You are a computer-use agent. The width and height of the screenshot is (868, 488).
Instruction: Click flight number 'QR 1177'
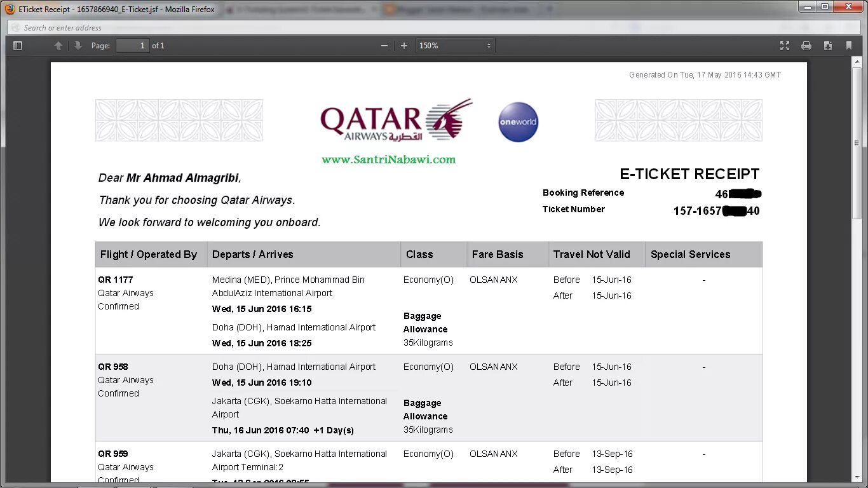tap(116, 280)
